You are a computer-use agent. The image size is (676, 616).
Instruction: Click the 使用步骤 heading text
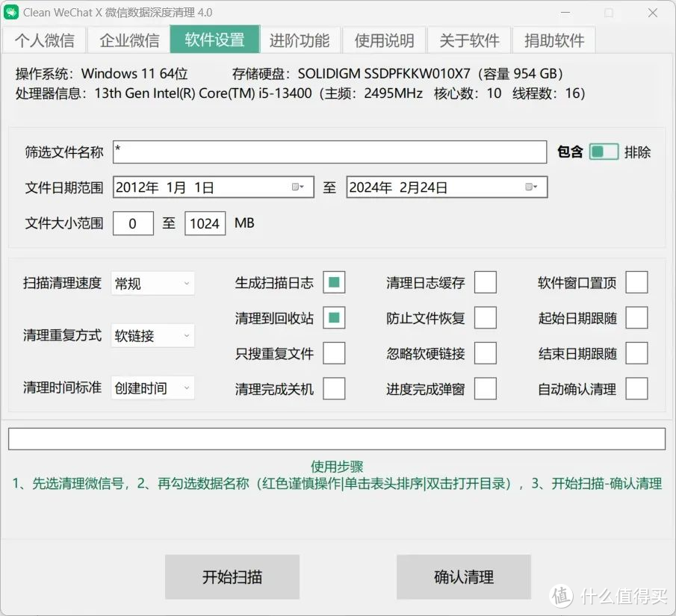(x=337, y=467)
